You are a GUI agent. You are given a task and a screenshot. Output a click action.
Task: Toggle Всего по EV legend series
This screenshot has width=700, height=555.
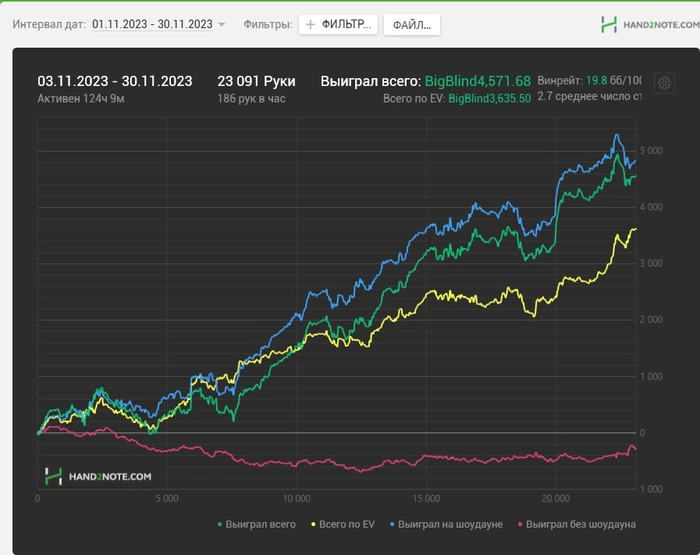[343, 524]
